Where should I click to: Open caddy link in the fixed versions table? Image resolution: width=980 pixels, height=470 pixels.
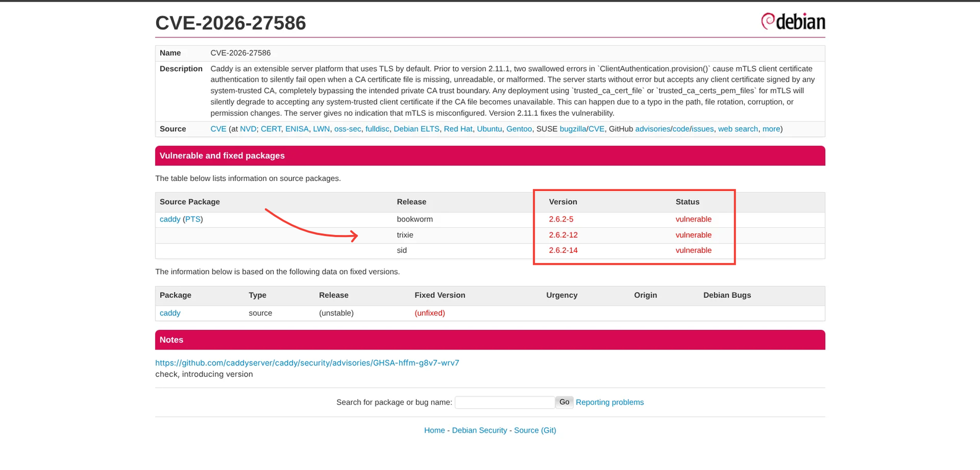170,313
